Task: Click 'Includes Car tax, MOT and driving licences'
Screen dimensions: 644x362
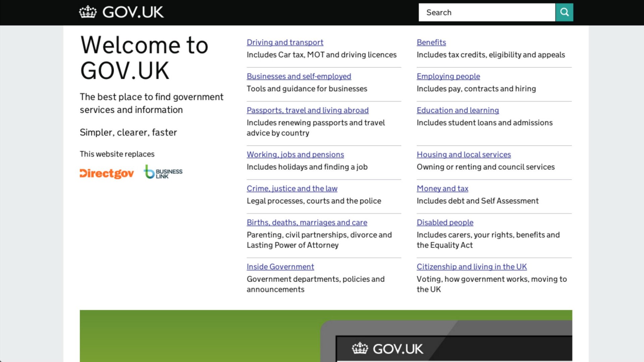Action: click(x=321, y=55)
